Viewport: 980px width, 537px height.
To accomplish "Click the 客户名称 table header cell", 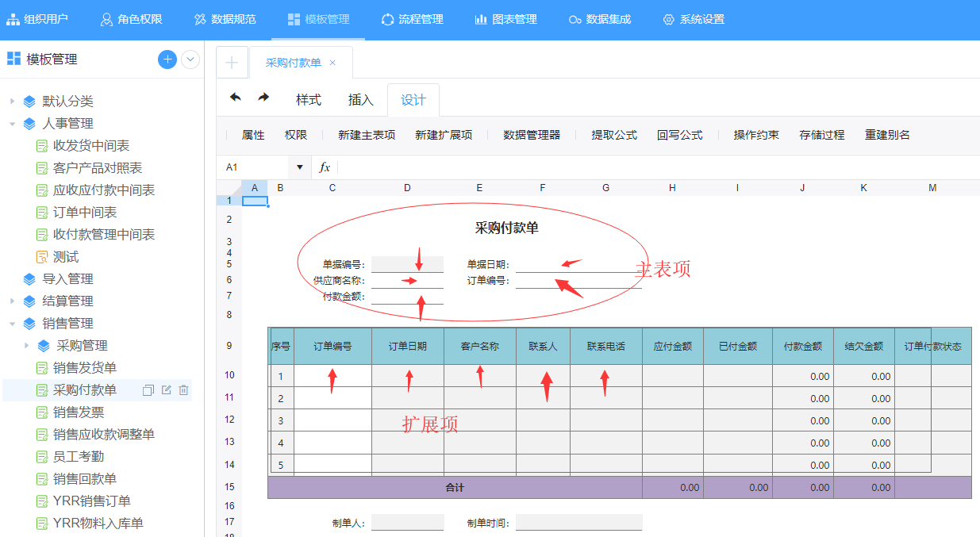I will [x=479, y=347].
